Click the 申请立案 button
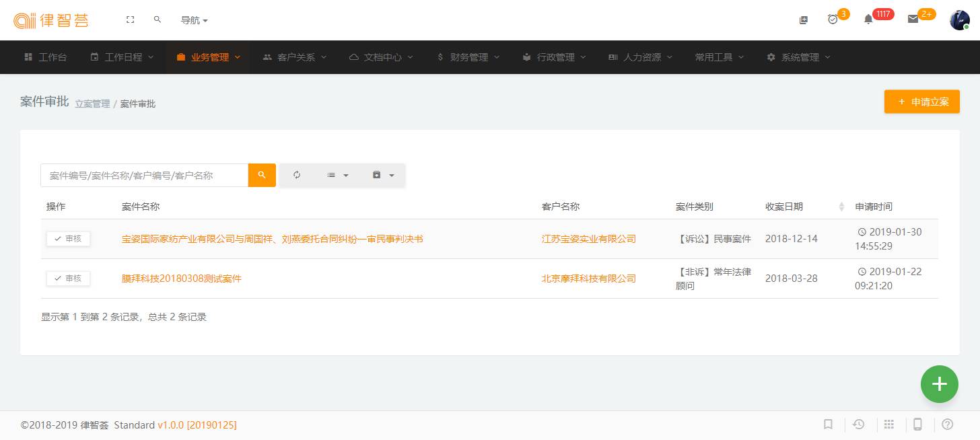 coord(921,102)
